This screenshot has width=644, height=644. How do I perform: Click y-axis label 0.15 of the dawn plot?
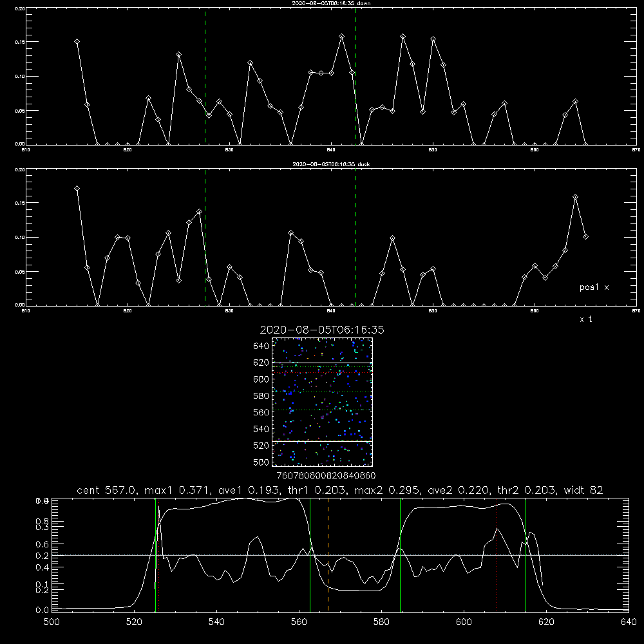(x=20, y=42)
